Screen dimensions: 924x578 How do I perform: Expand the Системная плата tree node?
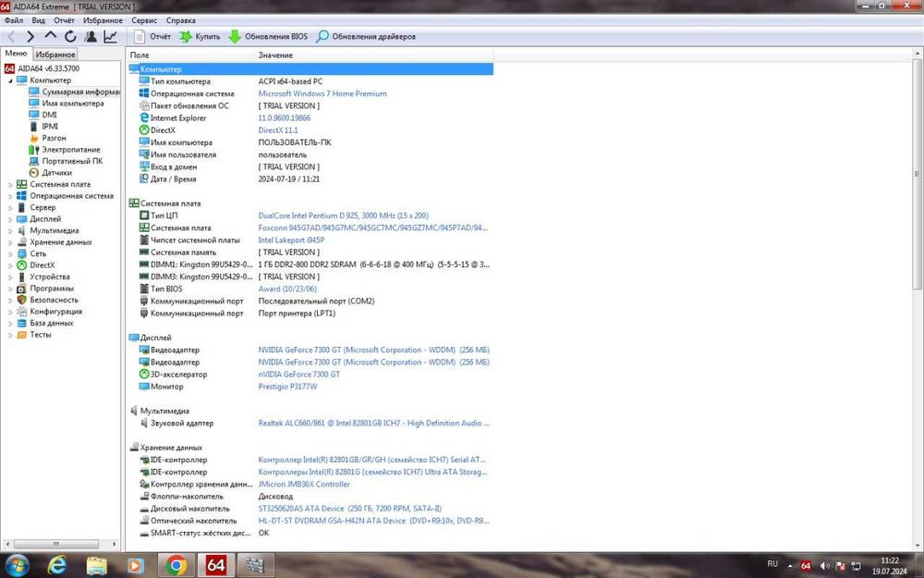pos(10,185)
